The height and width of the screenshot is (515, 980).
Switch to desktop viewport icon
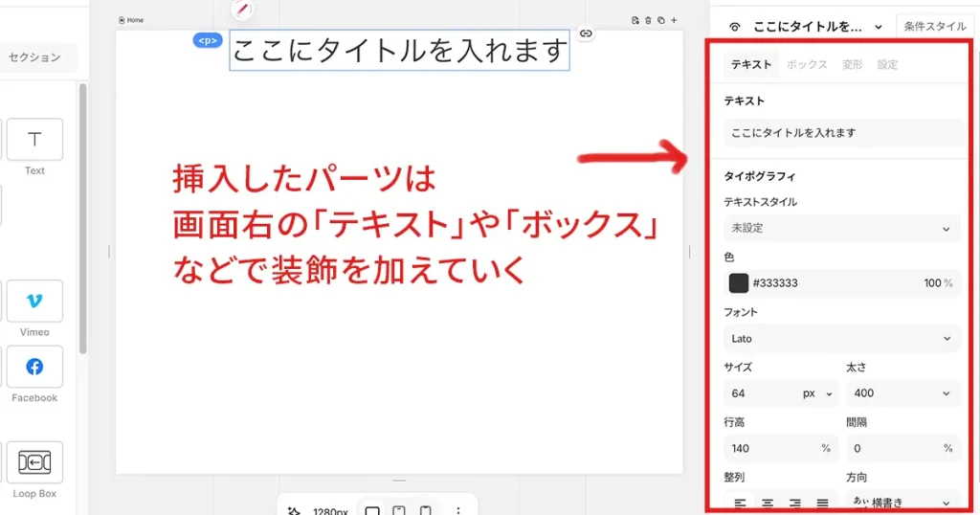(372, 510)
